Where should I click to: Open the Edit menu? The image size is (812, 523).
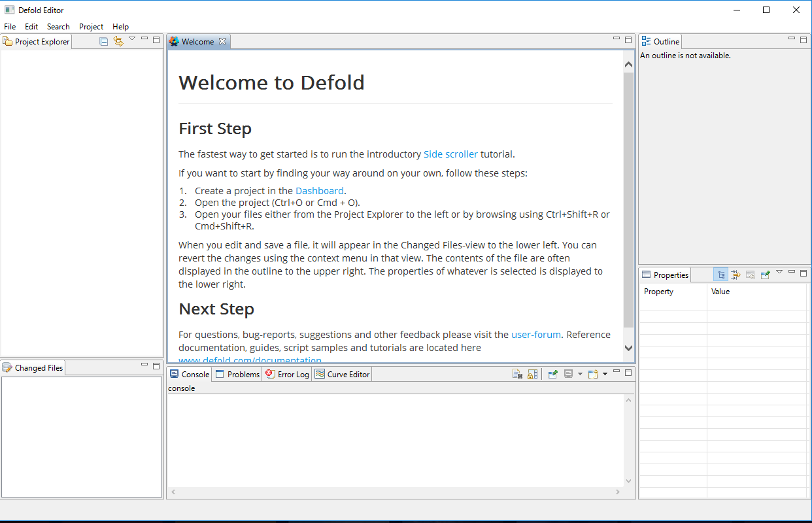[31, 27]
